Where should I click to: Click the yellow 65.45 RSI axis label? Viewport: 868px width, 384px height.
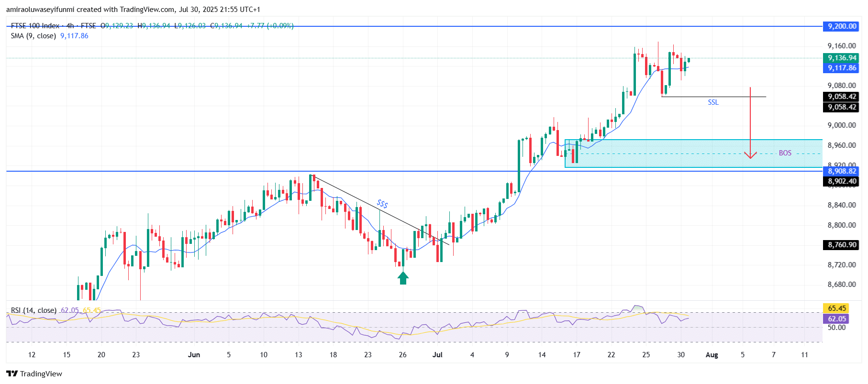click(x=836, y=308)
